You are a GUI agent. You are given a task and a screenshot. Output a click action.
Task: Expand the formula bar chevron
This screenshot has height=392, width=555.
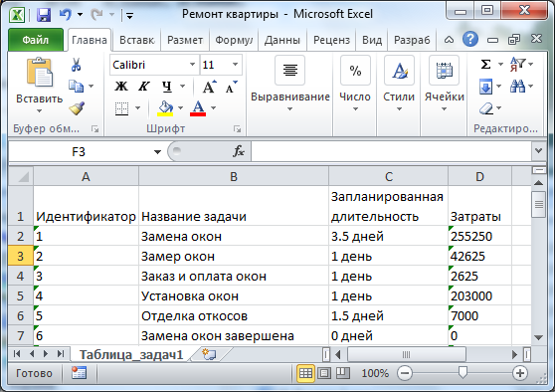pos(538,151)
